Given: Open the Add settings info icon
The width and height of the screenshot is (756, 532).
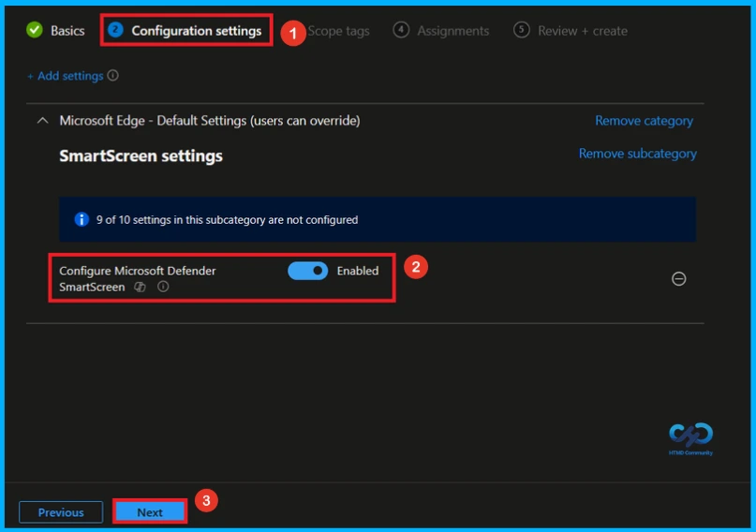Looking at the screenshot, I should coord(112,76).
